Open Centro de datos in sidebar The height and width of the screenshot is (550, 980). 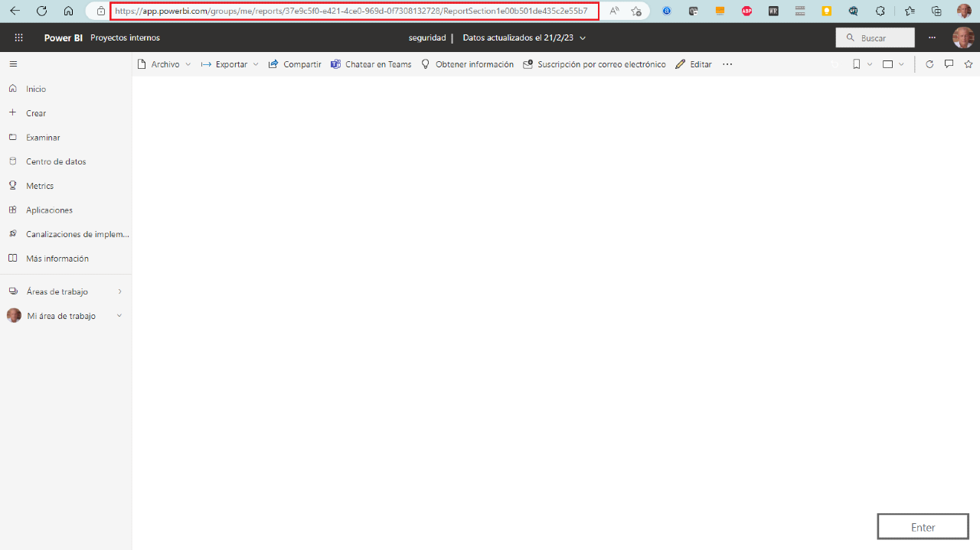(x=56, y=161)
